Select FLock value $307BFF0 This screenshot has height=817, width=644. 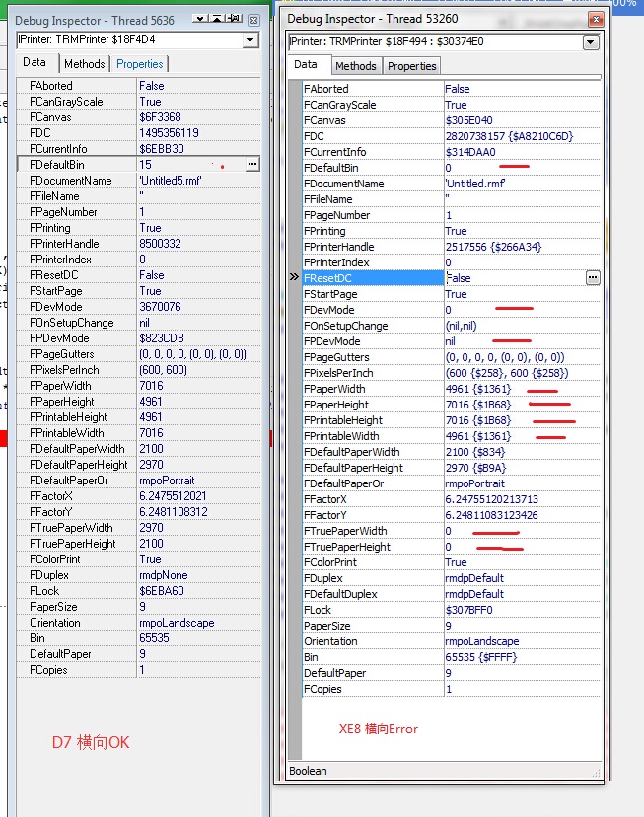(468, 610)
